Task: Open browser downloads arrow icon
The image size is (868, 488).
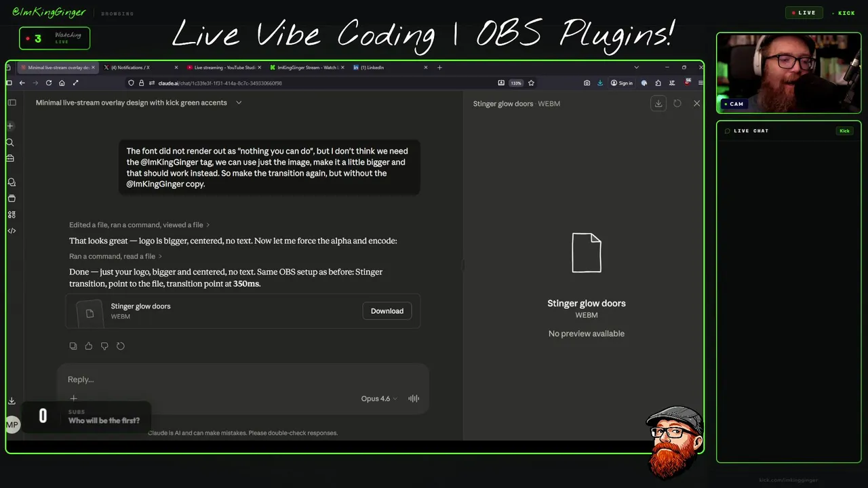Action: 600,83
